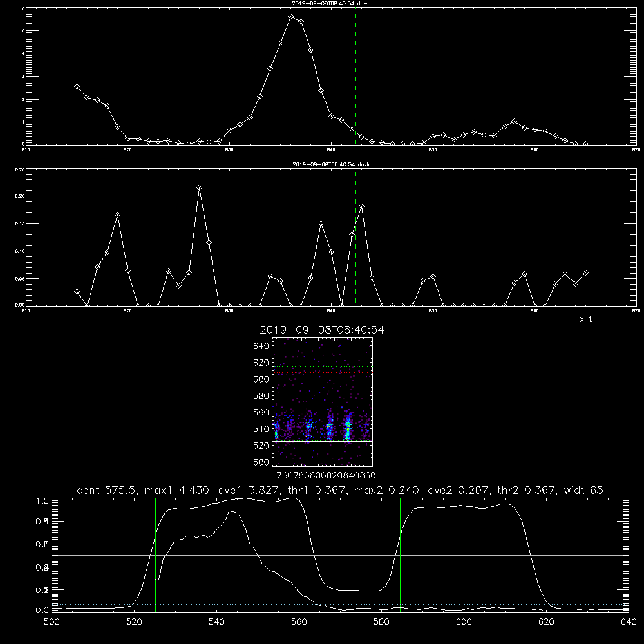Image resolution: width=644 pixels, height=644 pixels.
Task: Click the '580' label on the spectrogram y-axis
Action: pos(261,395)
